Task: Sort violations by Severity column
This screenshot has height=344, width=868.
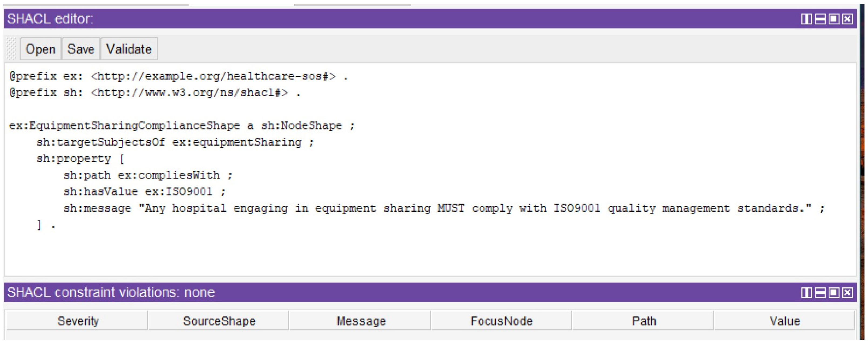Action: click(77, 321)
